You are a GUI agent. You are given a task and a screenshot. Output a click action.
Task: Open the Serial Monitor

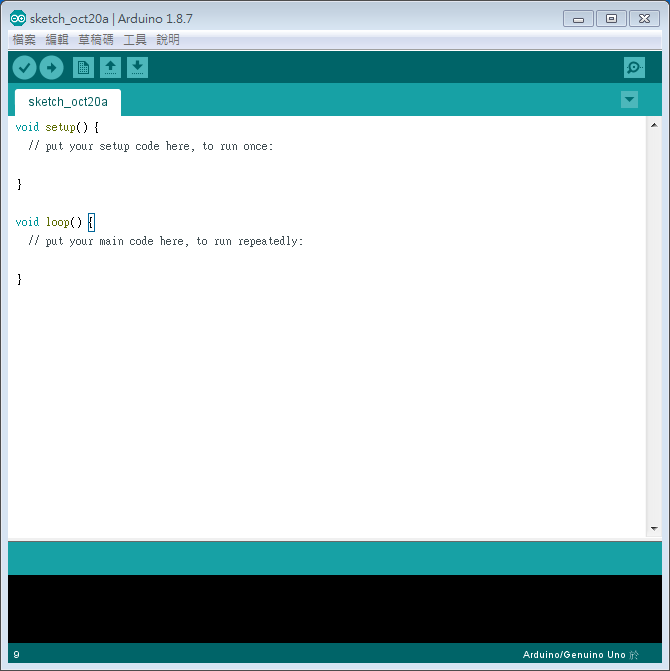(x=634, y=68)
